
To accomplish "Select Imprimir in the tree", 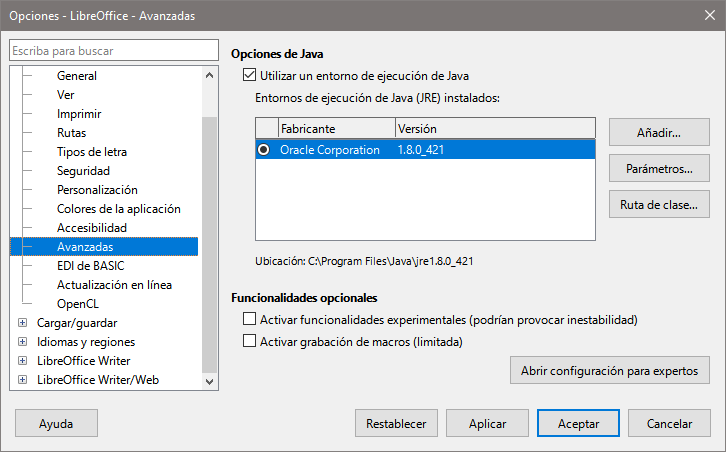I will pyautogui.click(x=79, y=114).
